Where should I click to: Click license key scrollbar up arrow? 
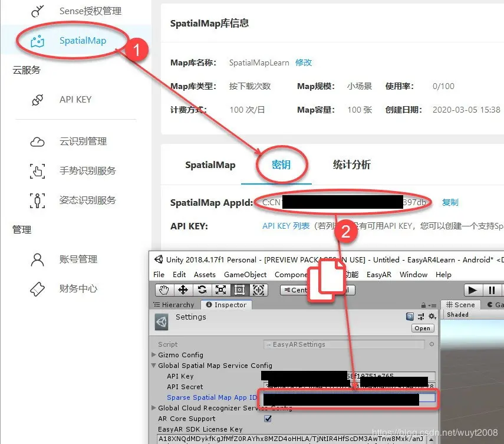[x=431, y=439]
